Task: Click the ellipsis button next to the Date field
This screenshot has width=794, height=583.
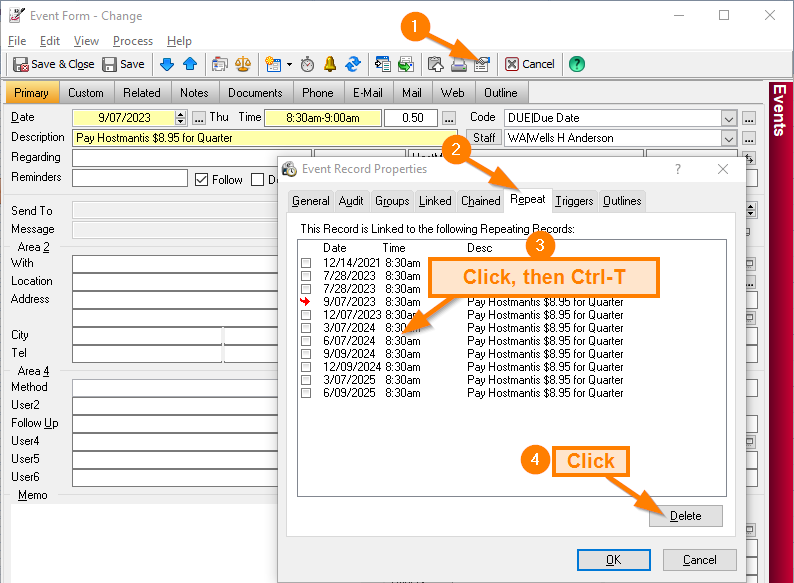Action: click(199, 119)
